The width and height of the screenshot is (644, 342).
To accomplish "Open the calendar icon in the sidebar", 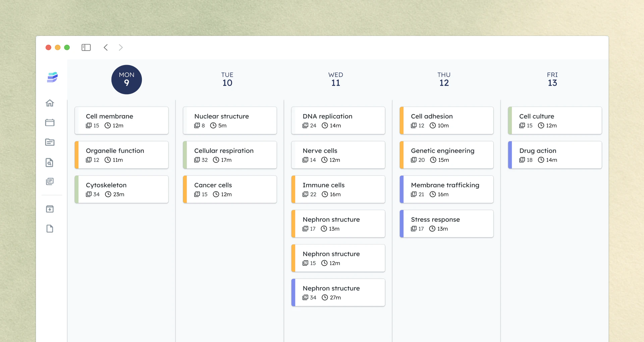I will [50, 122].
